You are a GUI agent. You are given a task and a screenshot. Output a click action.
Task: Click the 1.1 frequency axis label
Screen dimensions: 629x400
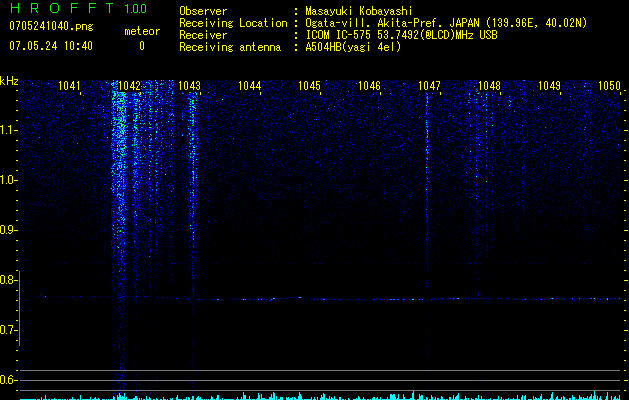pyautogui.click(x=9, y=130)
